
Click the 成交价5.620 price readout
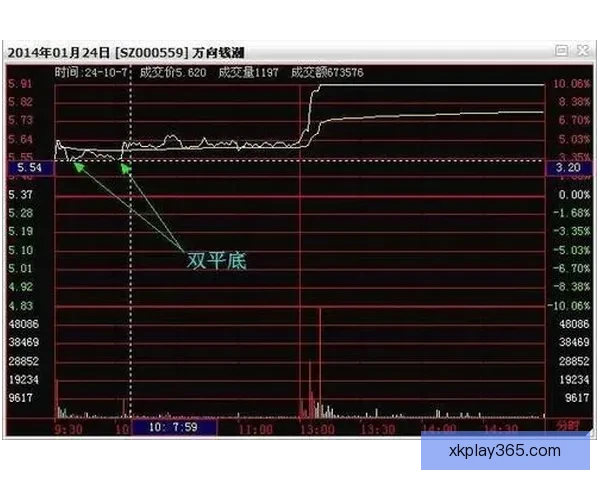[x=173, y=72]
